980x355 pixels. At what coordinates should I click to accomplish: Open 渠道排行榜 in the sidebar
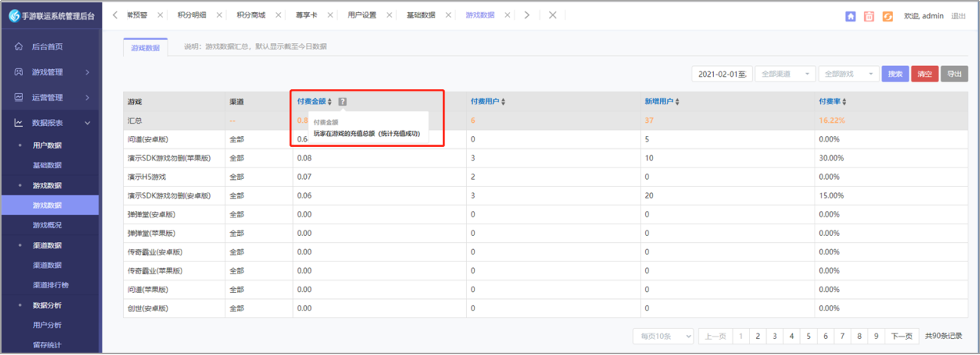(51, 285)
